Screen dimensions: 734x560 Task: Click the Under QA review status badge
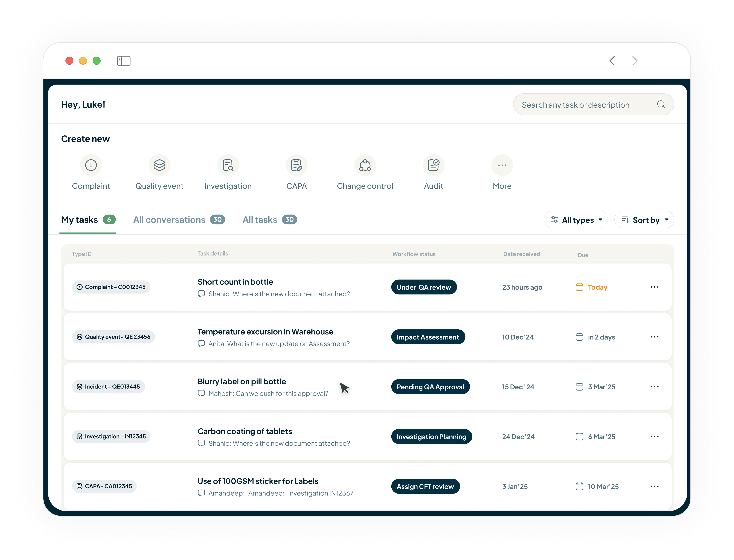point(424,287)
